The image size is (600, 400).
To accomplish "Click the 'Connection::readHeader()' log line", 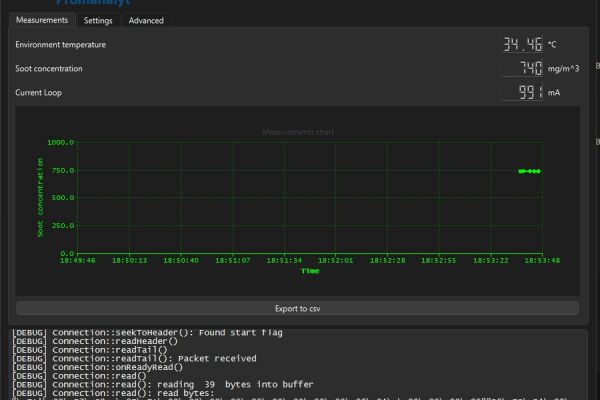I will point(95,341).
